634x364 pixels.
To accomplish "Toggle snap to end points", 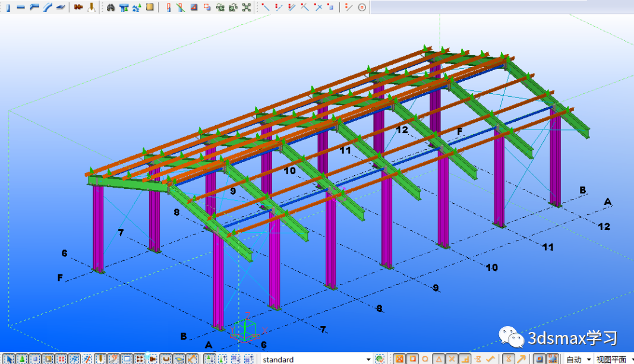I will click(412, 359).
